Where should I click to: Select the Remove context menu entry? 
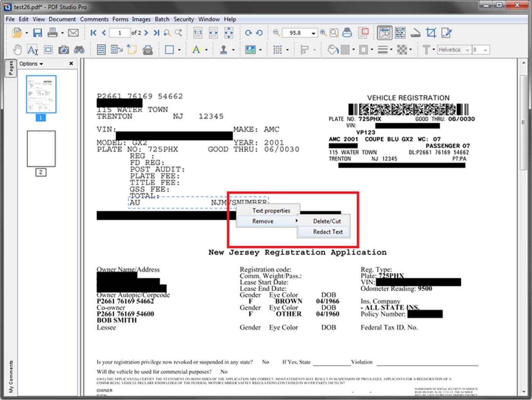tap(268, 221)
